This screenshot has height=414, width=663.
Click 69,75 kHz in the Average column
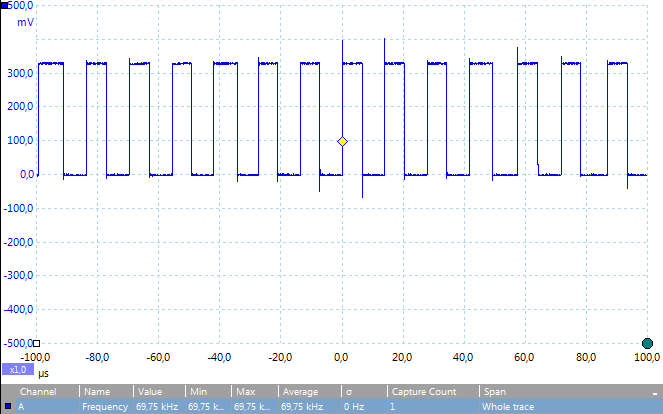(302, 407)
